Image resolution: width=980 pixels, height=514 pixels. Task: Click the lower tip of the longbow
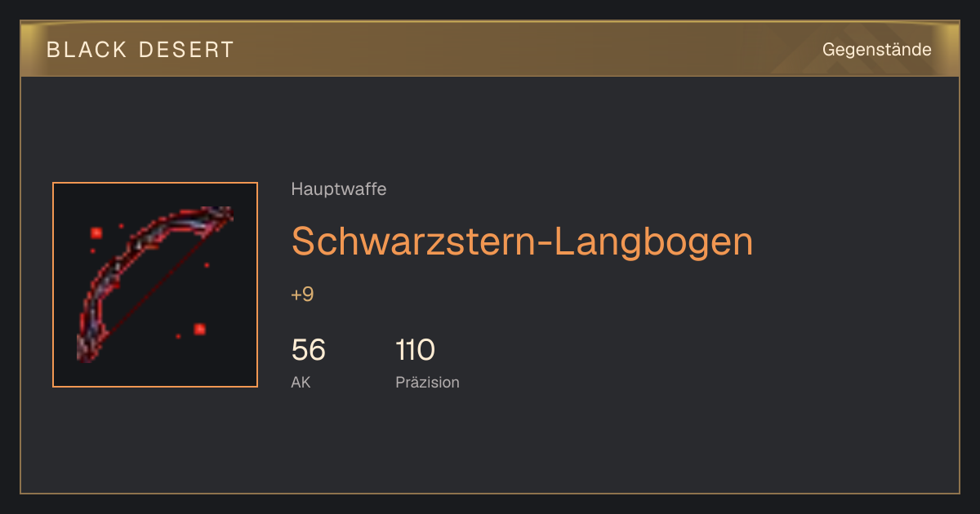85,349
